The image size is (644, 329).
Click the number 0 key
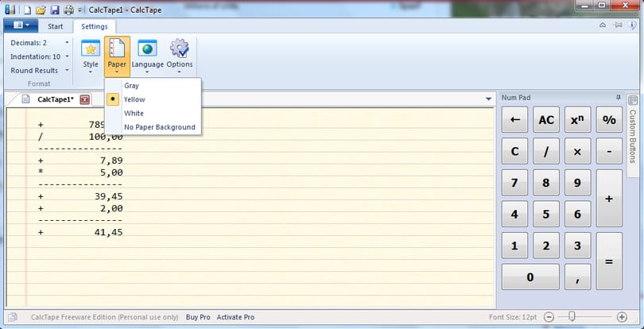point(530,277)
